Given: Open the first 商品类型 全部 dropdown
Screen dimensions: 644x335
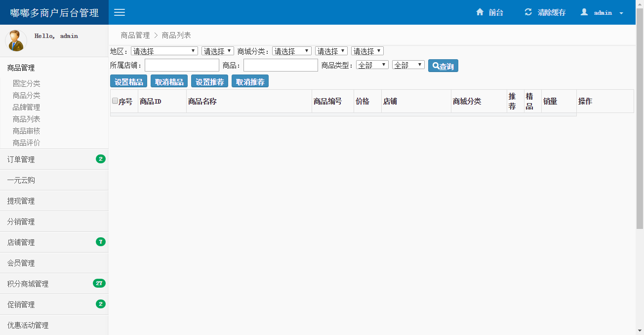Looking at the screenshot, I should pyautogui.click(x=372, y=65).
